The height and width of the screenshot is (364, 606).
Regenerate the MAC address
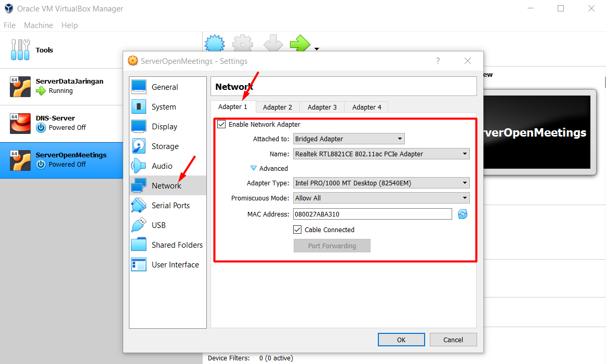click(462, 213)
